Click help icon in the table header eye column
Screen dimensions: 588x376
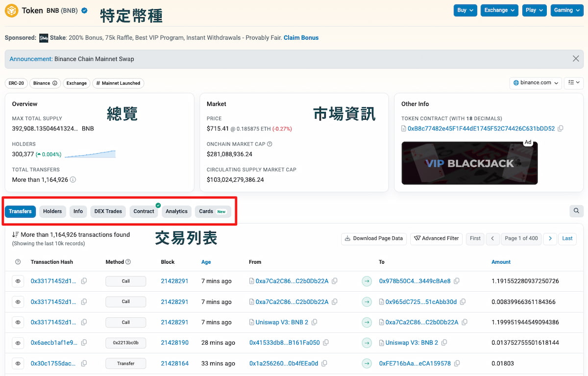click(x=18, y=262)
